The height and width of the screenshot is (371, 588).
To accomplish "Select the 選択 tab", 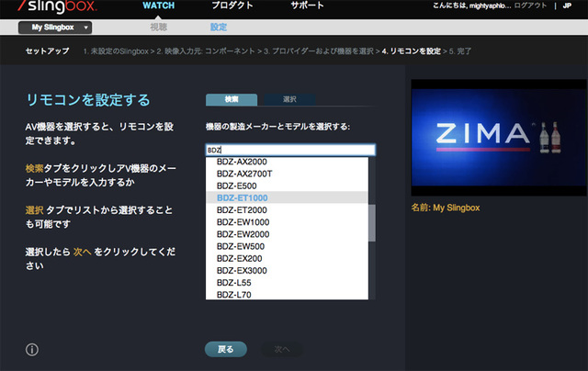I will [289, 99].
